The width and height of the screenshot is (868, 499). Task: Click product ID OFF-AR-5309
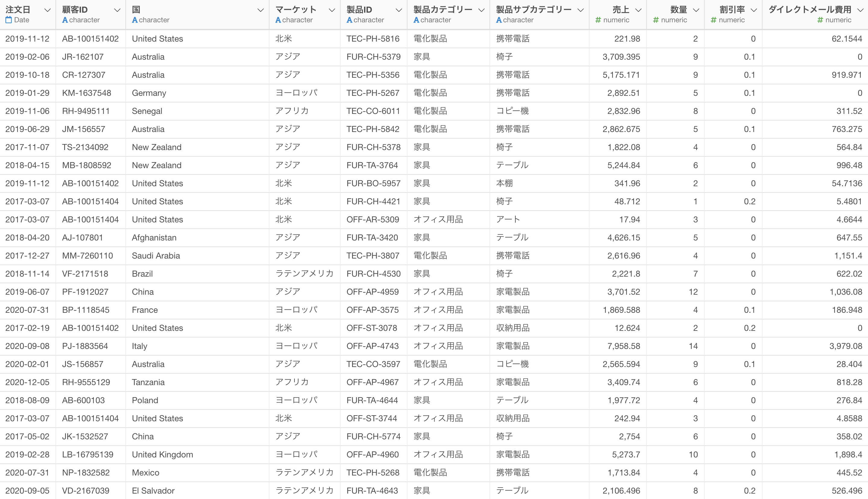coord(373,220)
